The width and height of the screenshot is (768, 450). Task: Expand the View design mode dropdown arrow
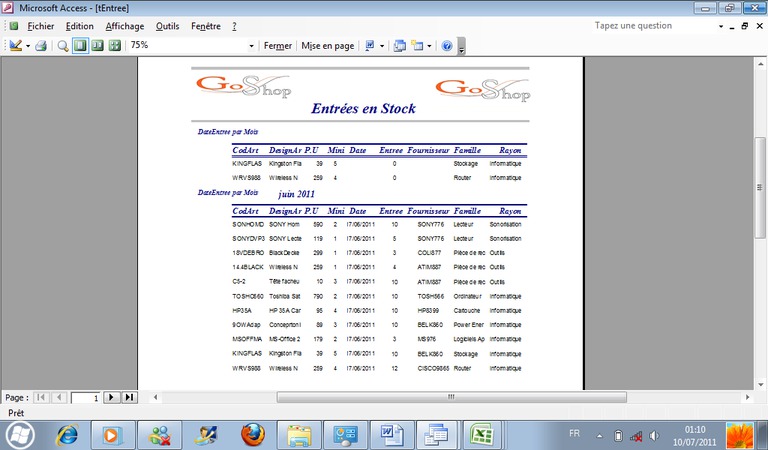[28, 46]
